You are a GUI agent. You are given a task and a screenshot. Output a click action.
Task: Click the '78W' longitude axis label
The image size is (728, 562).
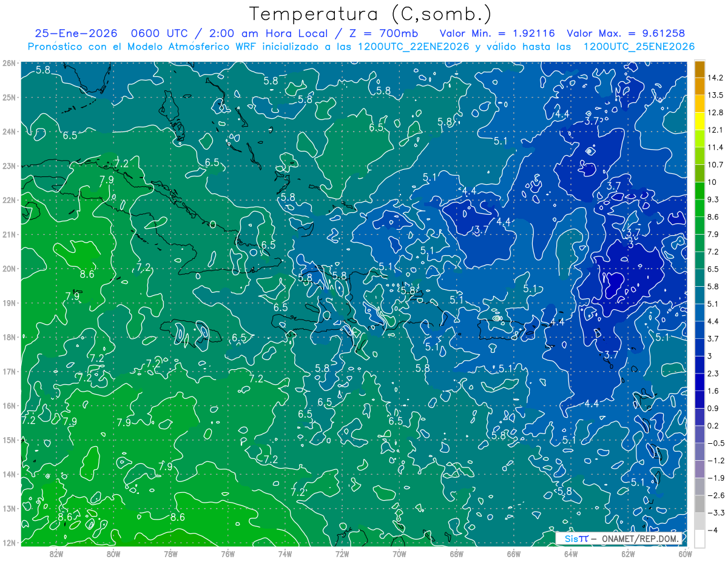point(170,554)
